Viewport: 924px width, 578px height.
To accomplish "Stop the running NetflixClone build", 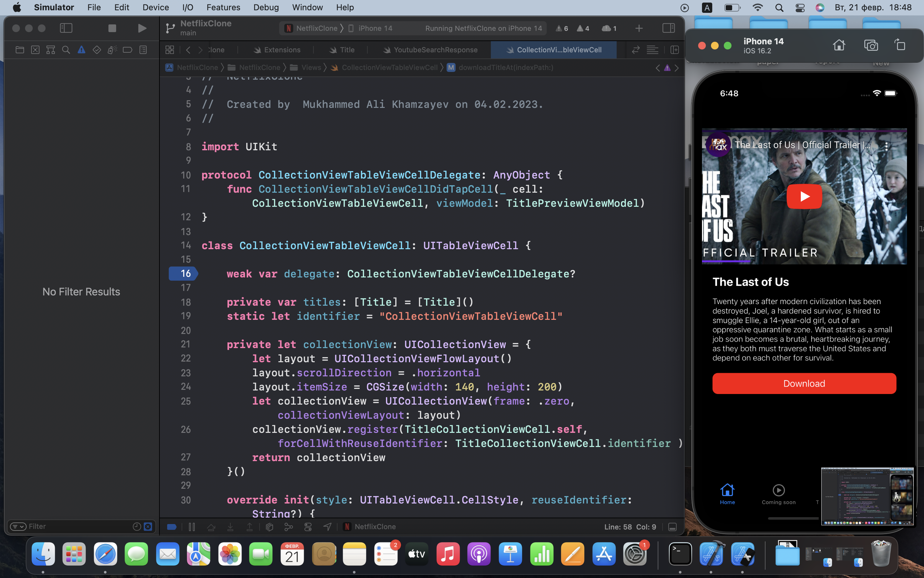I will tap(112, 28).
